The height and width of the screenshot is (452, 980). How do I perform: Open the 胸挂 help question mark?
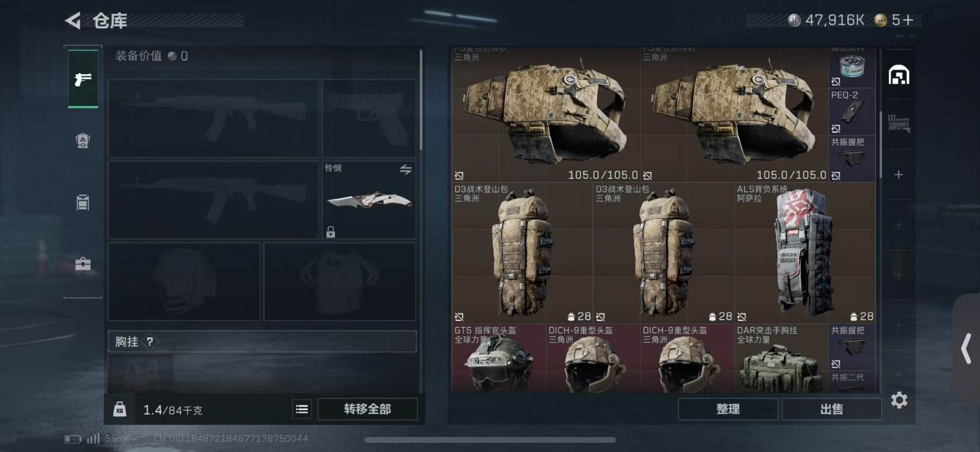[x=150, y=342]
